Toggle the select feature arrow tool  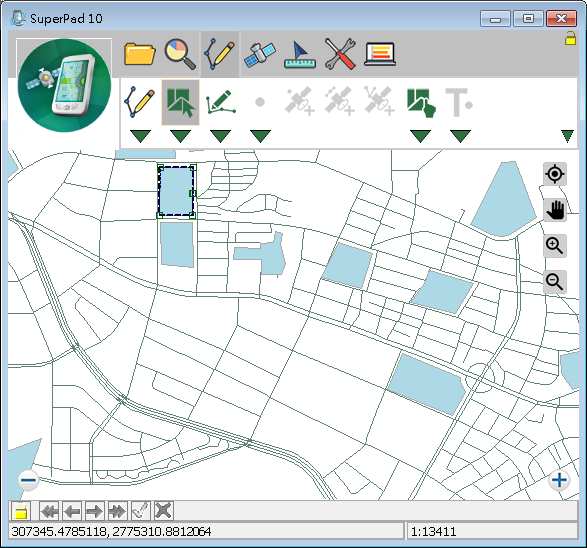coord(180,102)
